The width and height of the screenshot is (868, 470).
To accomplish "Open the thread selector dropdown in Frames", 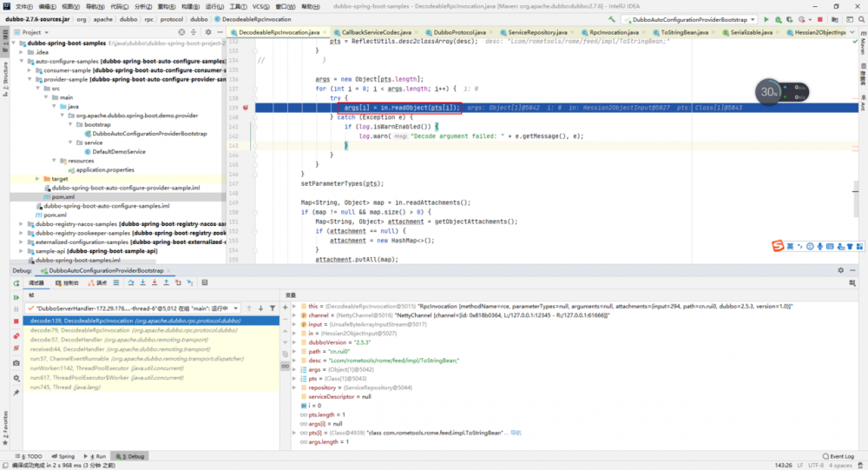I will [237, 308].
